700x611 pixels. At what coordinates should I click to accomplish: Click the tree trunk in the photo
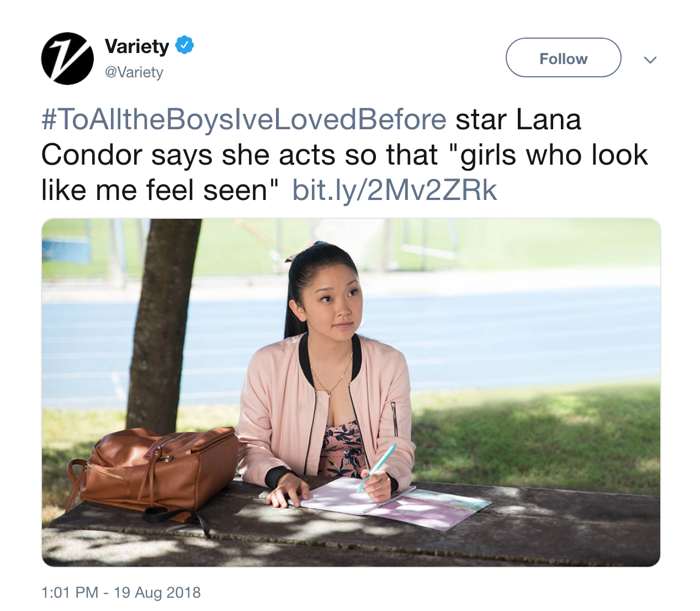pos(163,326)
